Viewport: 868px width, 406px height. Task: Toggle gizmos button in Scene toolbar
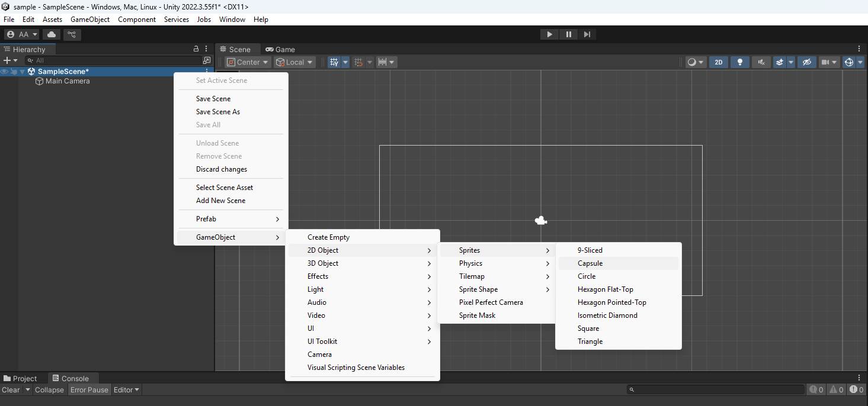point(849,62)
